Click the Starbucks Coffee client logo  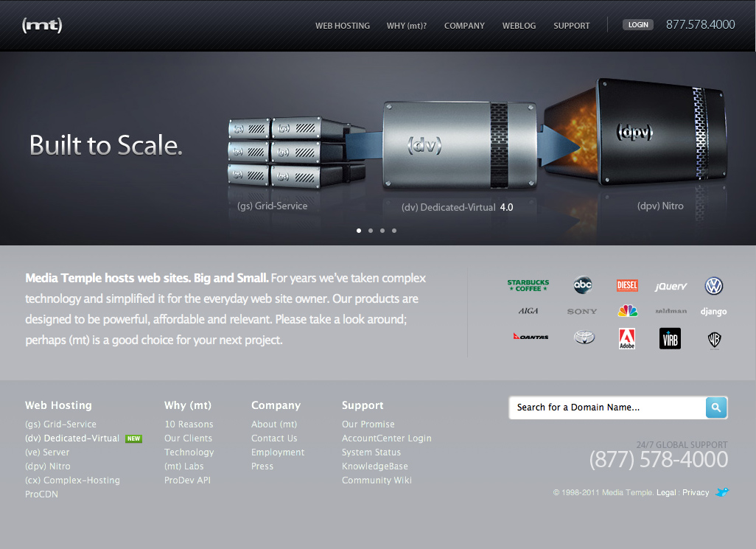[x=528, y=286]
